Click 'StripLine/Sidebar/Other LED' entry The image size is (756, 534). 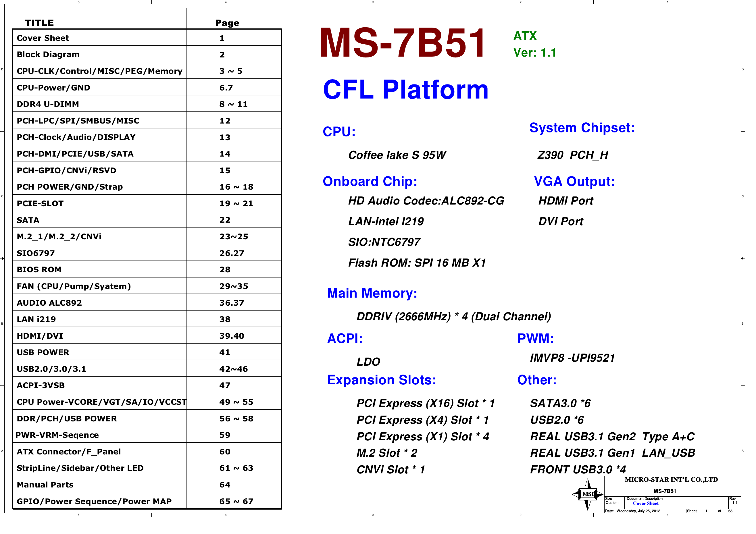coord(80,469)
